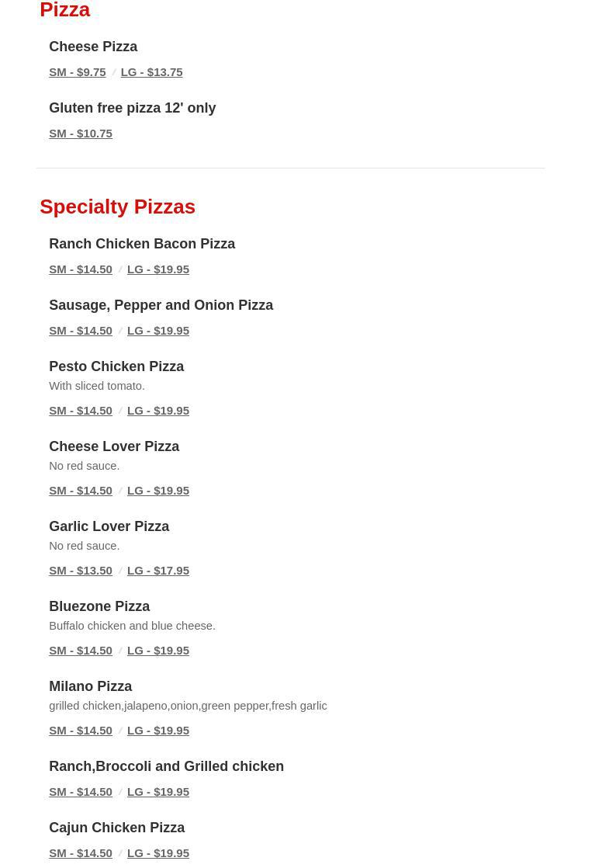The height and width of the screenshot is (868, 609).
Task: Select small Milano Pizza price link
Action: (80, 731)
